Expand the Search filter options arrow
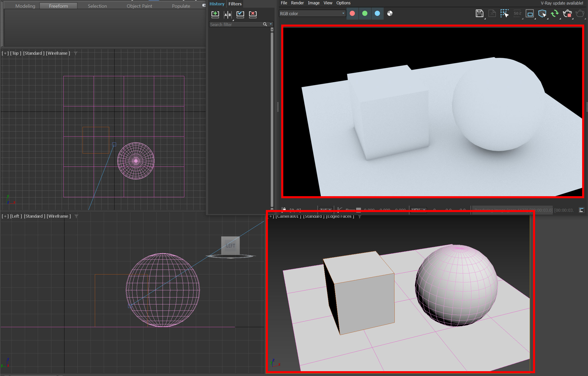 click(x=271, y=24)
